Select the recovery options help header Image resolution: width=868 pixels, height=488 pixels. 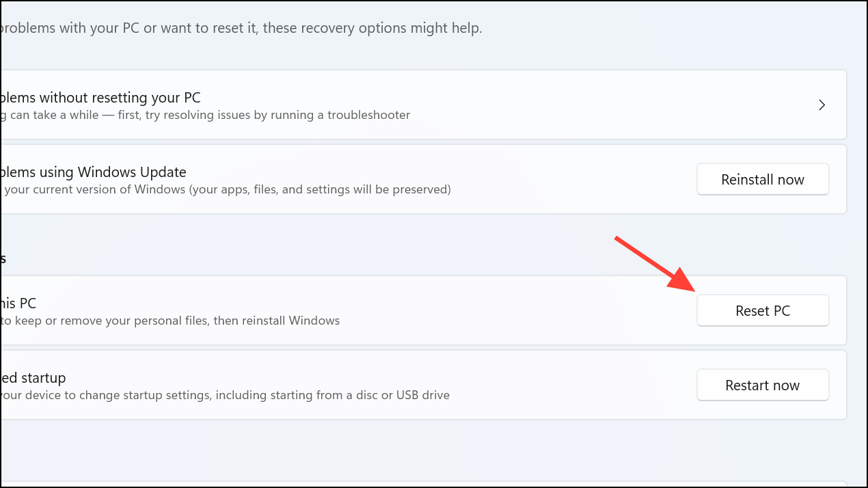(239, 27)
